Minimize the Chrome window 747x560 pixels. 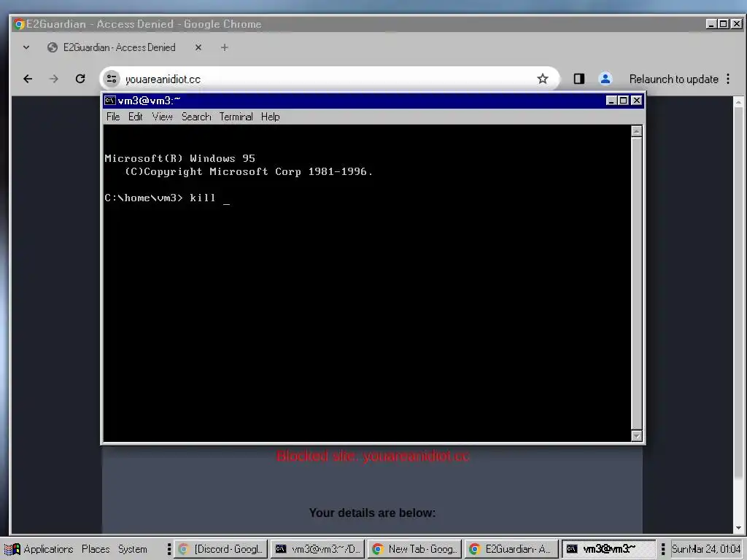(711, 24)
